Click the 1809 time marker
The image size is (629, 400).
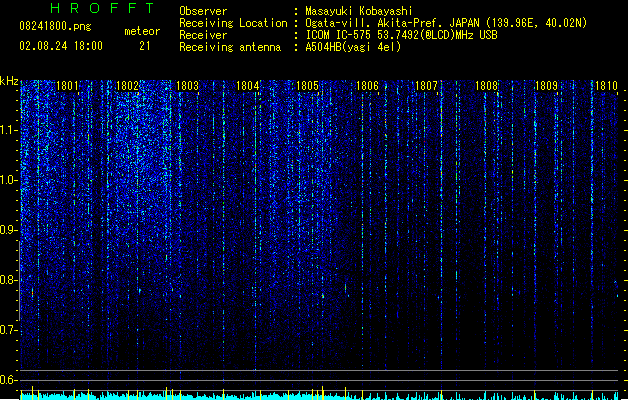[x=546, y=86]
